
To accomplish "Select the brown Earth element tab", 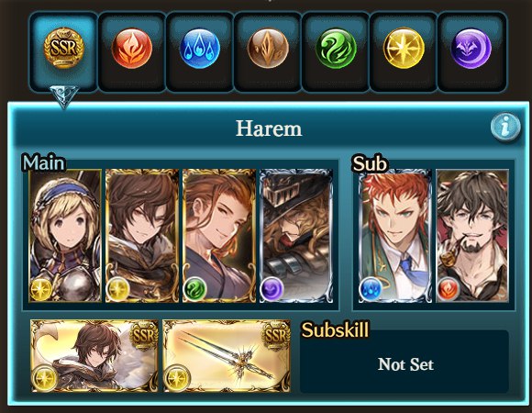I will click(268, 50).
